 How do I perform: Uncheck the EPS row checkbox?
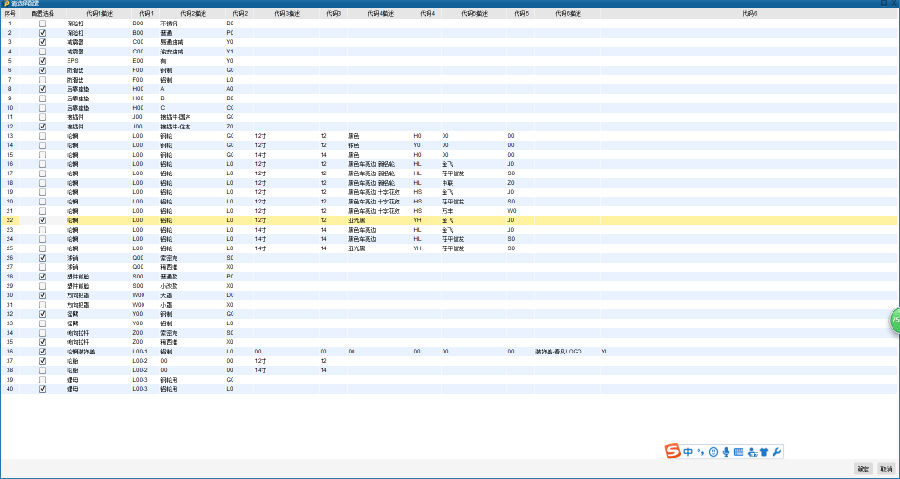[x=42, y=60]
